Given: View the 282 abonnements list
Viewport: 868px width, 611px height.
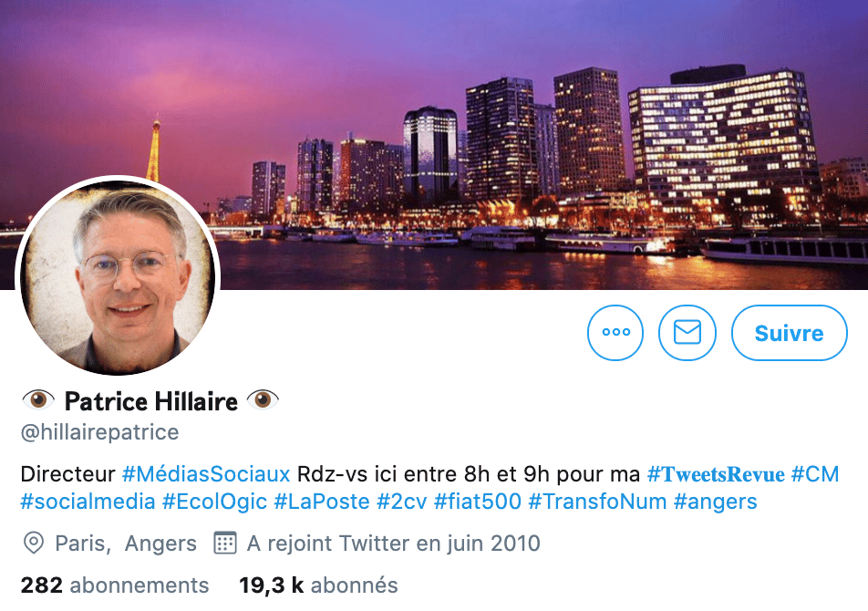Looking at the screenshot, I should point(115,585).
